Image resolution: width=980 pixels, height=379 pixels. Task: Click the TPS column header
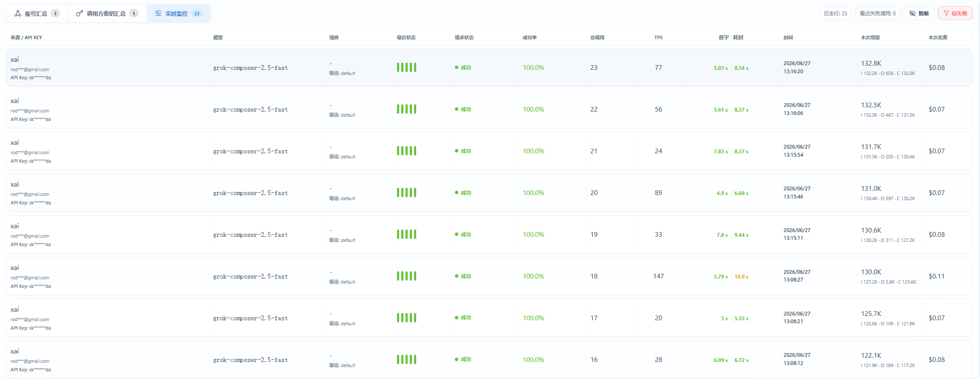[658, 37]
